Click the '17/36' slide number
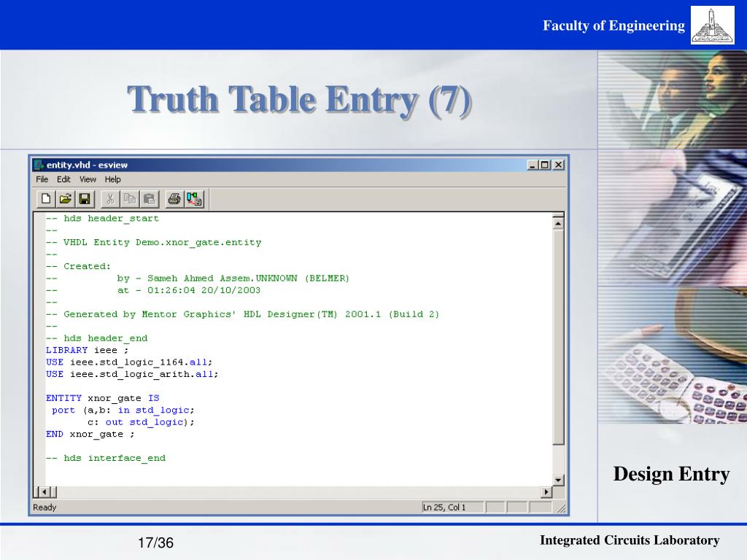Viewport: 747px width, 560px height. point(156,542)
